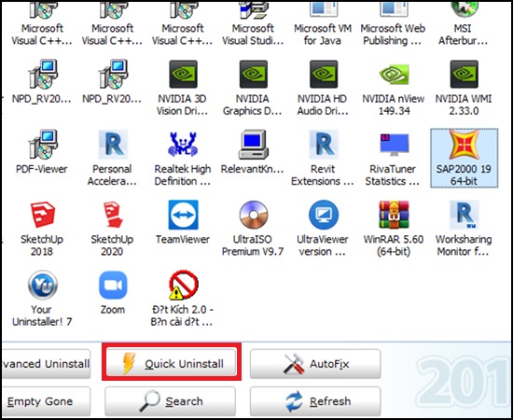Select the PDF-Viewer program icon
The width and height of the screenshot is (513, 420).
pos(43,145)
